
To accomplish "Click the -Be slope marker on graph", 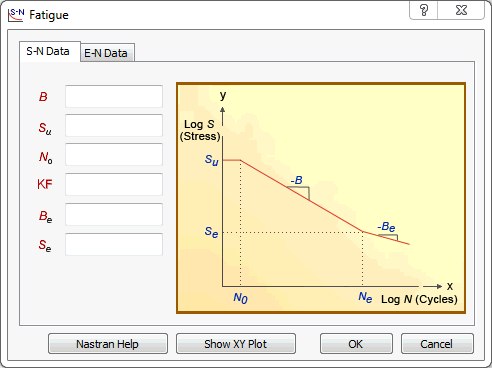I will [386, 227].
